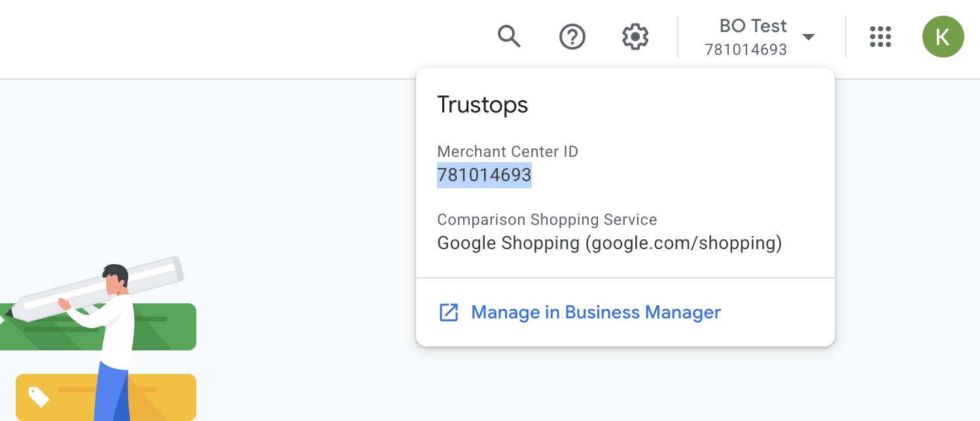Open the search magnifier icon

509,37
